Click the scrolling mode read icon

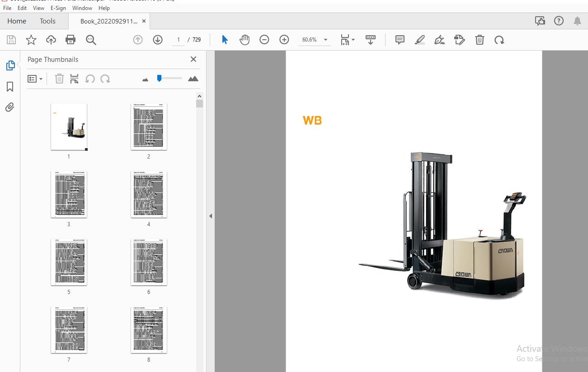tap(371, 40)
